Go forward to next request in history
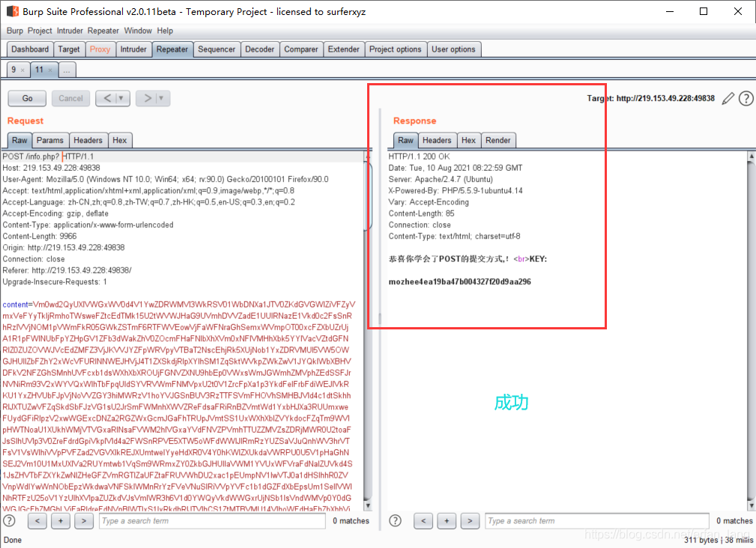The height and width of the screenshot is (548, 756). pos(148,98)
